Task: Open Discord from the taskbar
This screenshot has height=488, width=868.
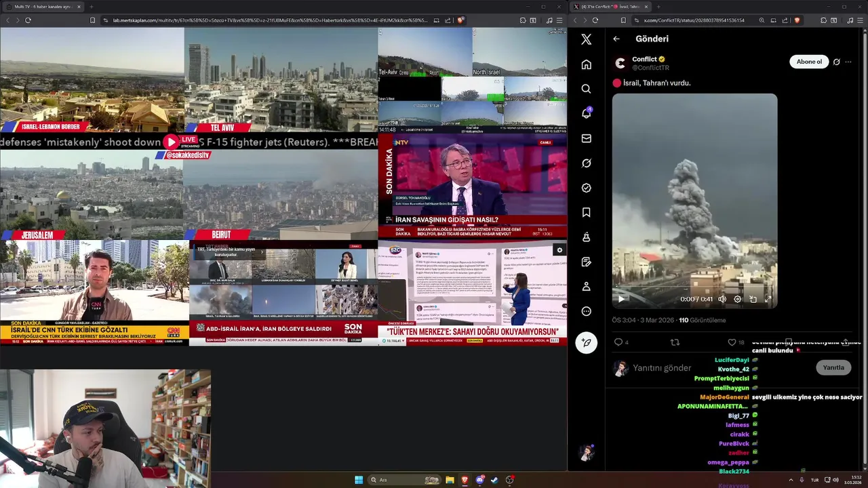Action: (x=479, y=480)
